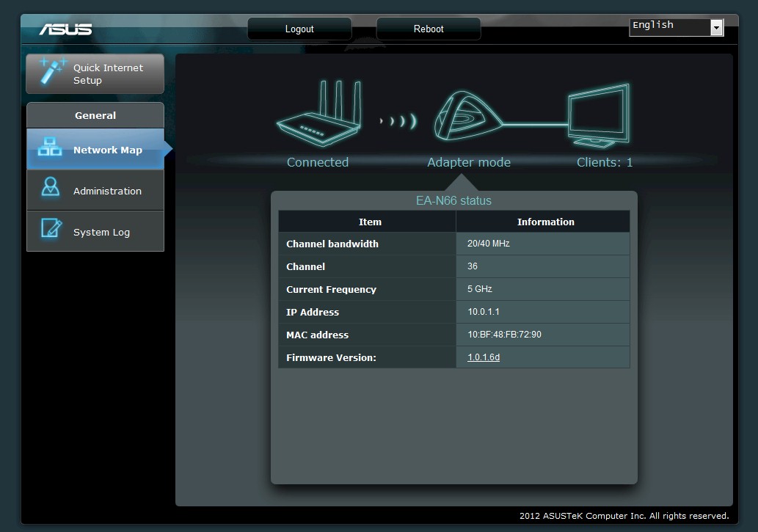Click the General section header
This screenshot has height=532, width=758.
pos(95,115)
